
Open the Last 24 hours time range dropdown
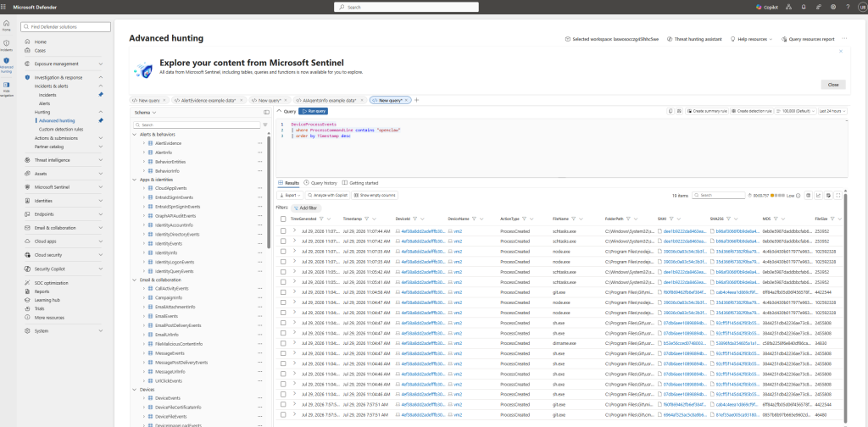(x=832, y=111)
